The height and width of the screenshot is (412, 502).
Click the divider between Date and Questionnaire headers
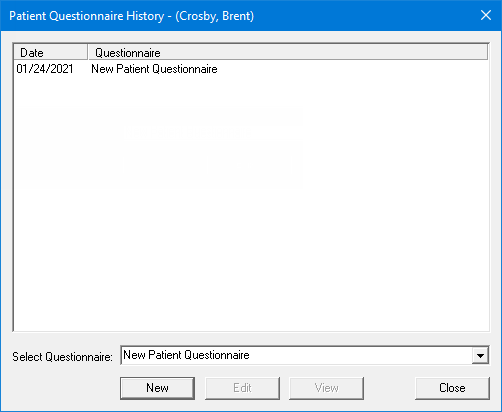(x=88, y=52)
